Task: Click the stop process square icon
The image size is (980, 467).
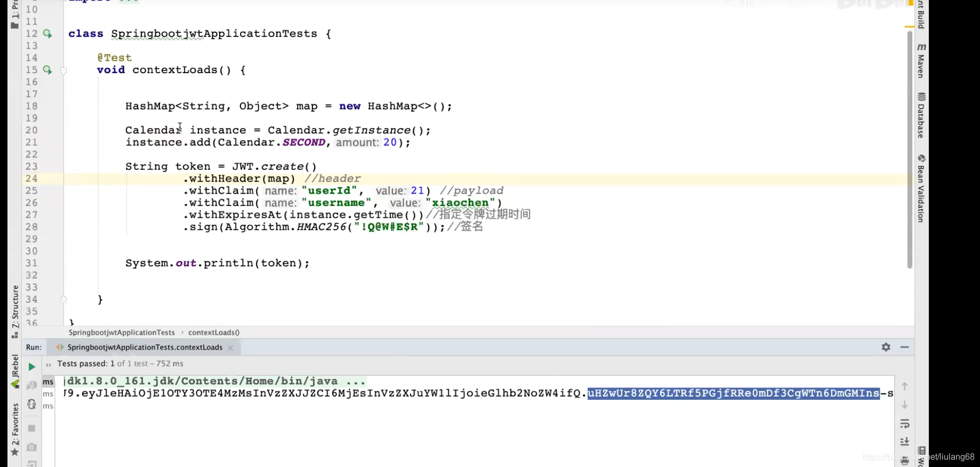Action: tap(31, 428)
